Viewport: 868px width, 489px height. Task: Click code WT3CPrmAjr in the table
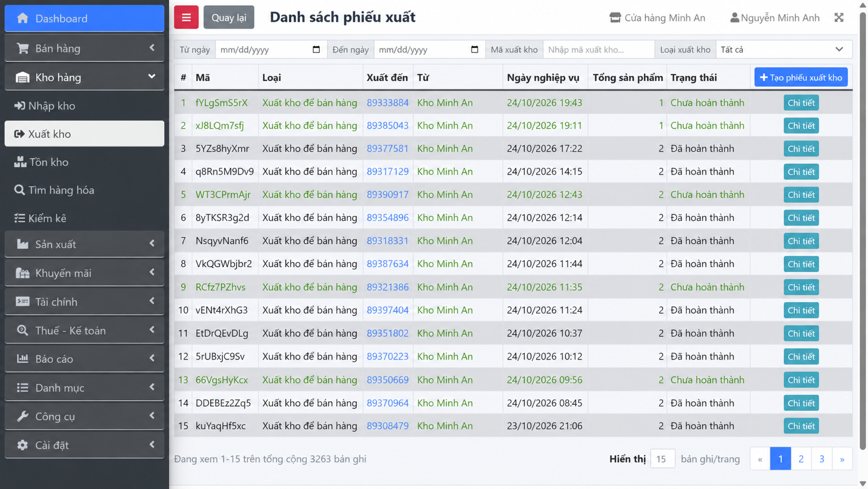coord(223,194)
